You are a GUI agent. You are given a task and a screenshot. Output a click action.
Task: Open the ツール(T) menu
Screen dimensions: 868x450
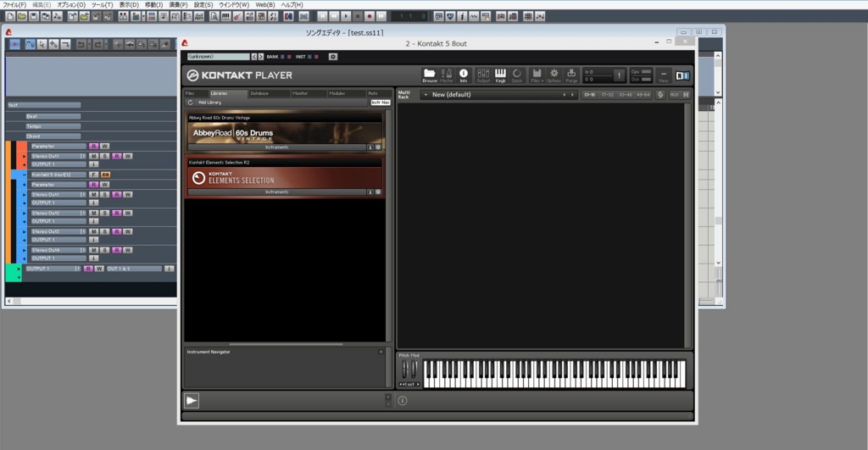coord(102,4)
